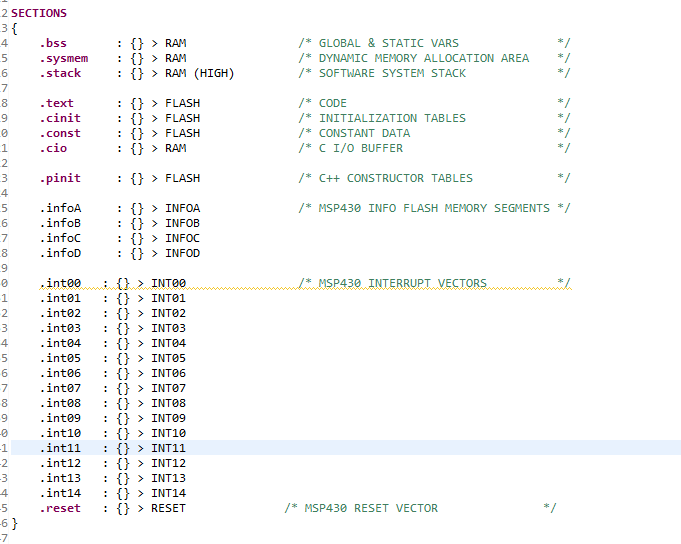Image resolution: width=681 pixels, height=544 pixels.
Task: Click the .const section name
Action: (x=60, y=133)
